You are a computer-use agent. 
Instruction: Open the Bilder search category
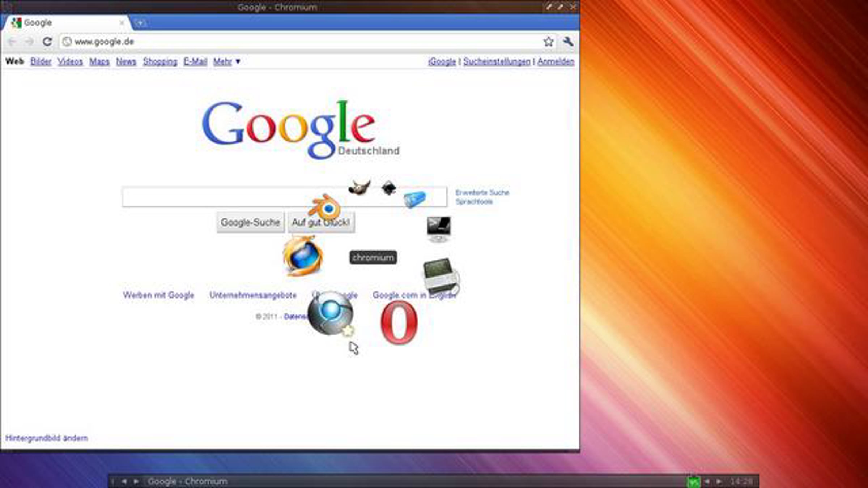coord(41,61)
